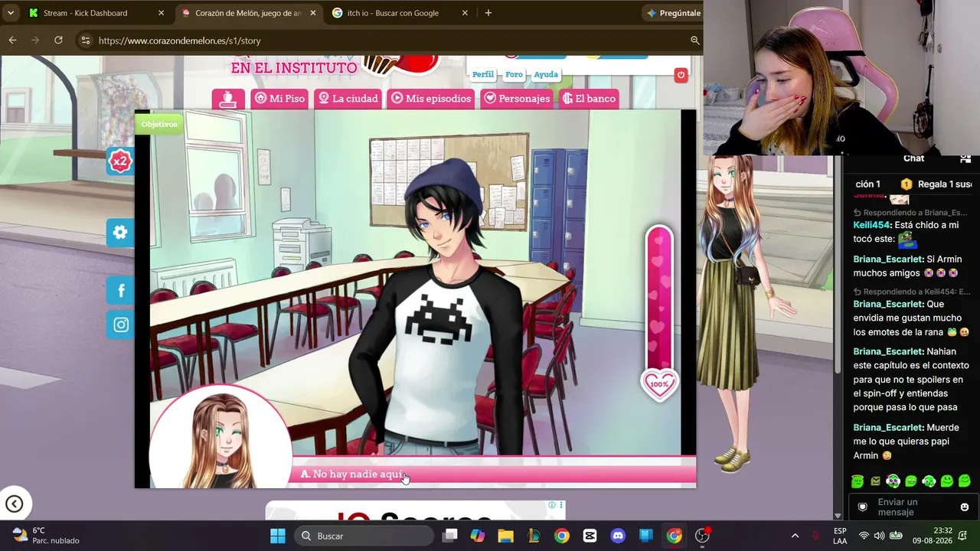
Task: Open the Objetivos panel
Action: (159, 124)
